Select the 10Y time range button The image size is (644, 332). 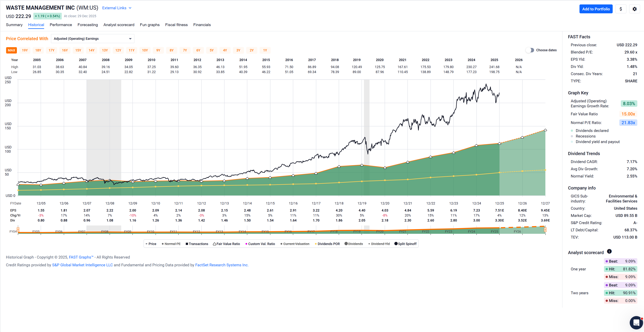[145, 50]
